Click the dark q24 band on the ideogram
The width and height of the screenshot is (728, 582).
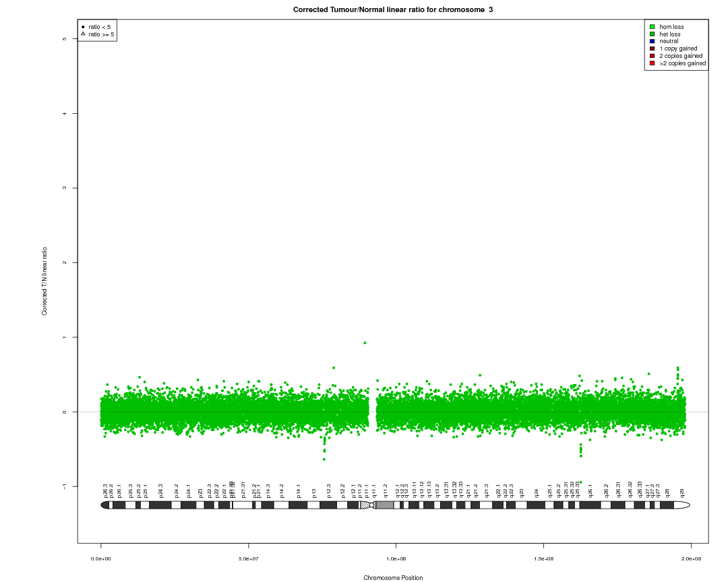536,505
